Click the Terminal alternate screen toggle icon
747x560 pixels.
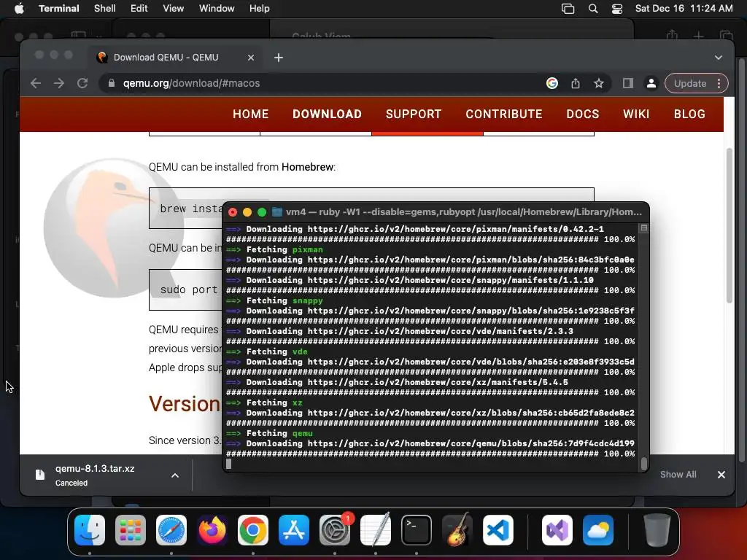[644, 228]
